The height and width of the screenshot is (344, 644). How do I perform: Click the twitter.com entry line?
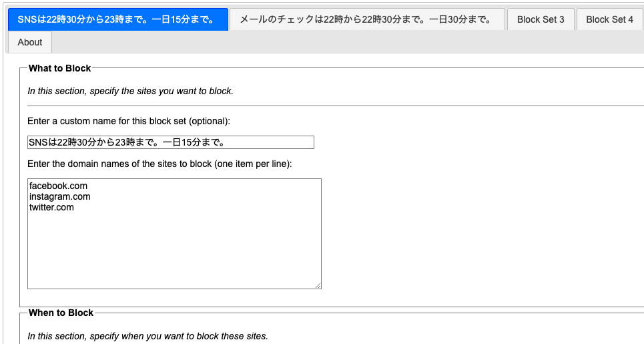(x=51, y=207)
